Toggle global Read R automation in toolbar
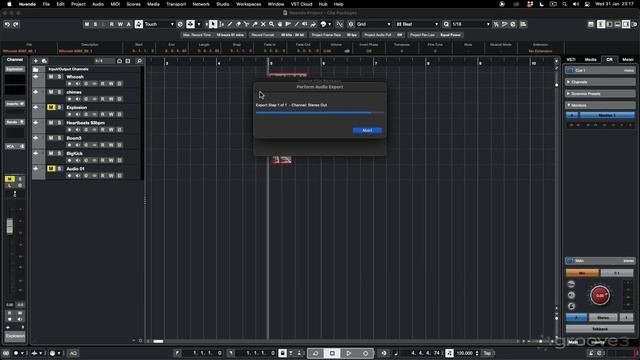 [111, 24]
